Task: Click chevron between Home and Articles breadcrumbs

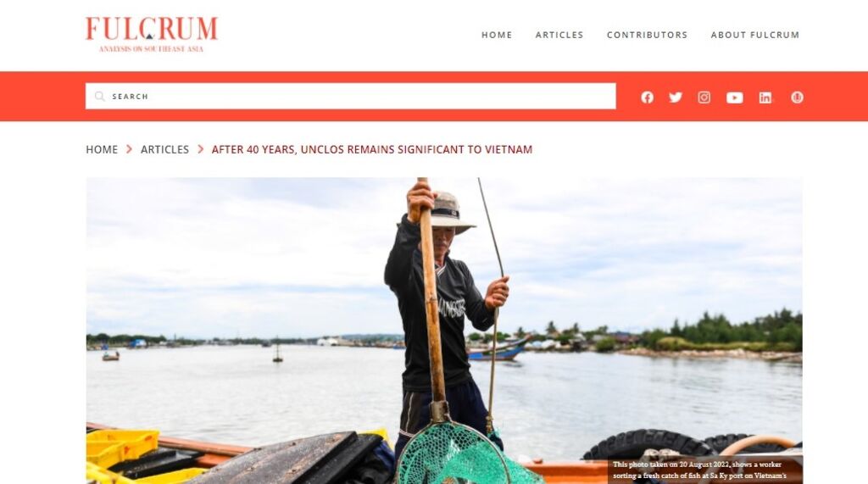Action: [129, 149]
